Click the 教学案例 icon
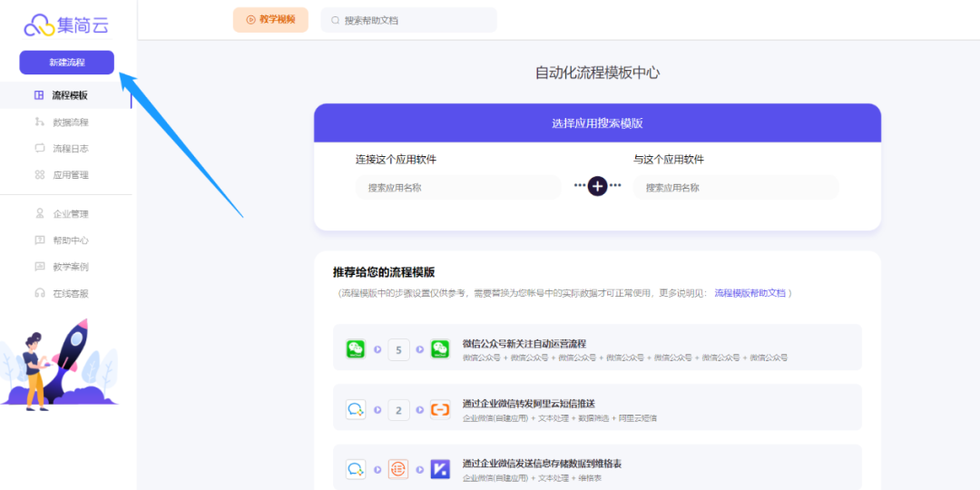 [x=39, y=267]
